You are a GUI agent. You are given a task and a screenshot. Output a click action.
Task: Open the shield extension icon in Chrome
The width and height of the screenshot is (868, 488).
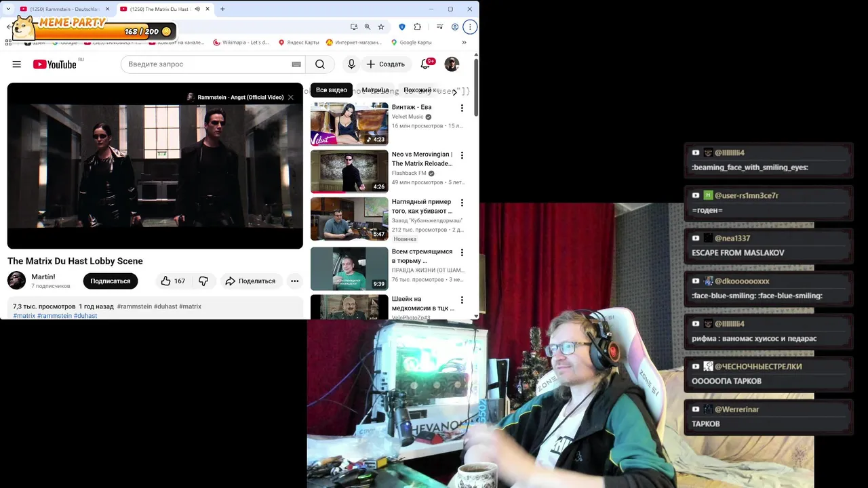click(x=402, y=27)
